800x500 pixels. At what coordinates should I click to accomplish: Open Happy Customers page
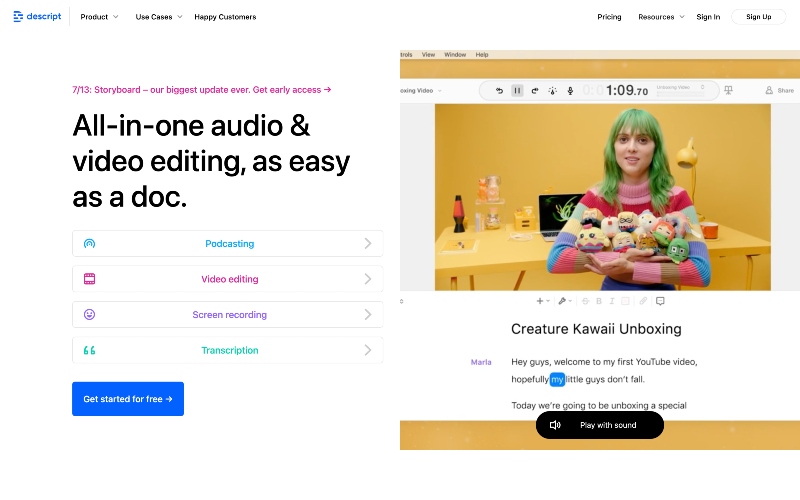click(225, 17)
